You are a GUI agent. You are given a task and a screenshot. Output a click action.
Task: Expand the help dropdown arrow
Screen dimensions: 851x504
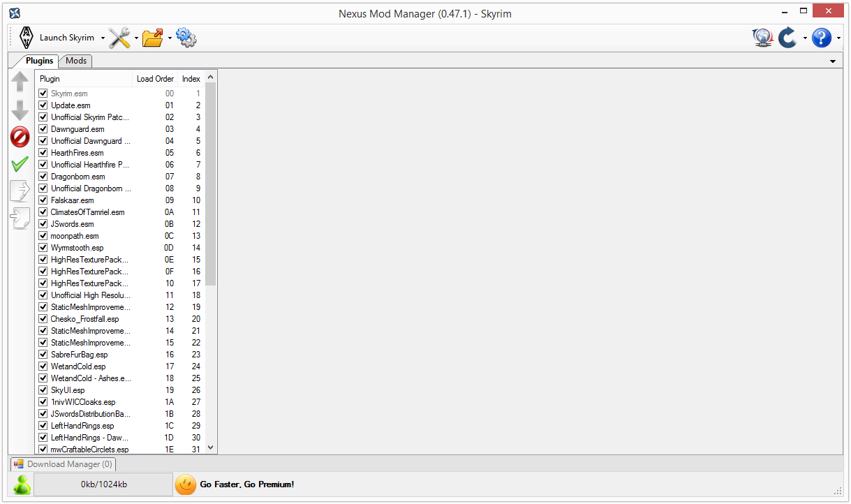pos(838,38)
